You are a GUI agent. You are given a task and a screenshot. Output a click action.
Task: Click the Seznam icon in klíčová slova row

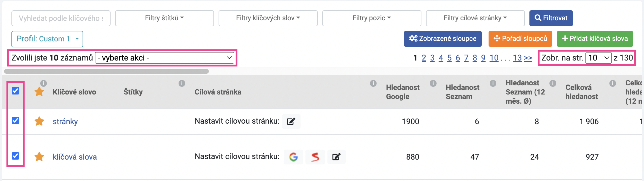click(315, 157)
